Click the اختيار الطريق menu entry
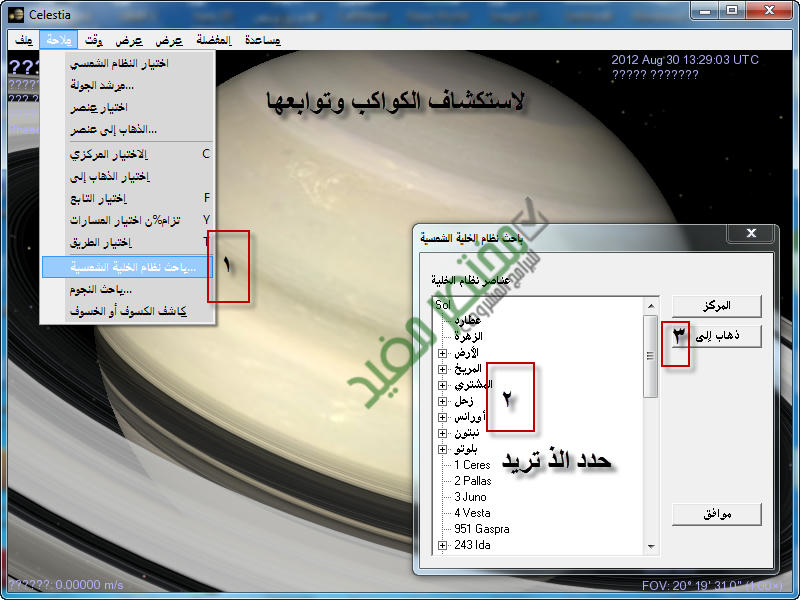 click(127, 242)
